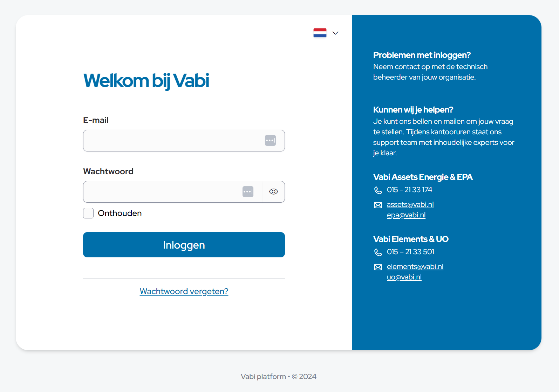This screenshot has height=392, width=559.
Task: Open the uo@vabi.nl email link
Action: click(404, 277)
